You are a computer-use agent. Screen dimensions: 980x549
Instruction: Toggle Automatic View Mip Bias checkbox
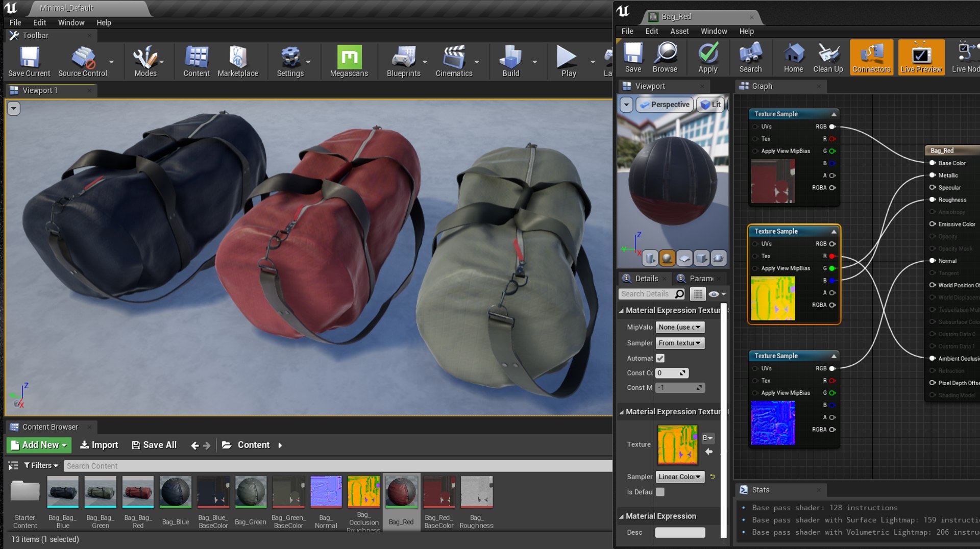click(660, 358)
